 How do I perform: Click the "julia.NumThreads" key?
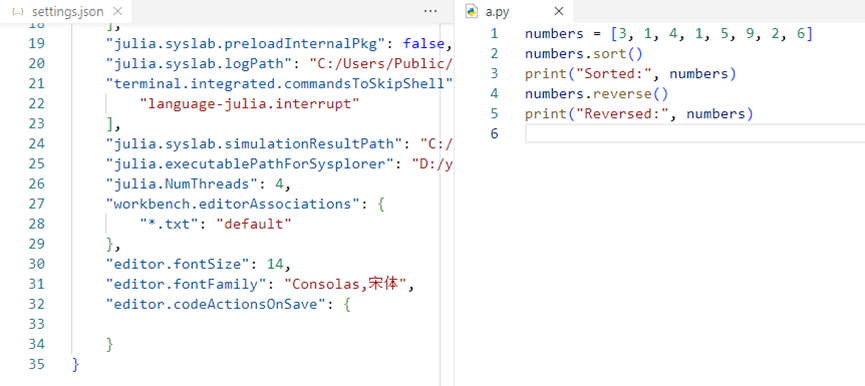pyautogui.click(x=181, y=184)
